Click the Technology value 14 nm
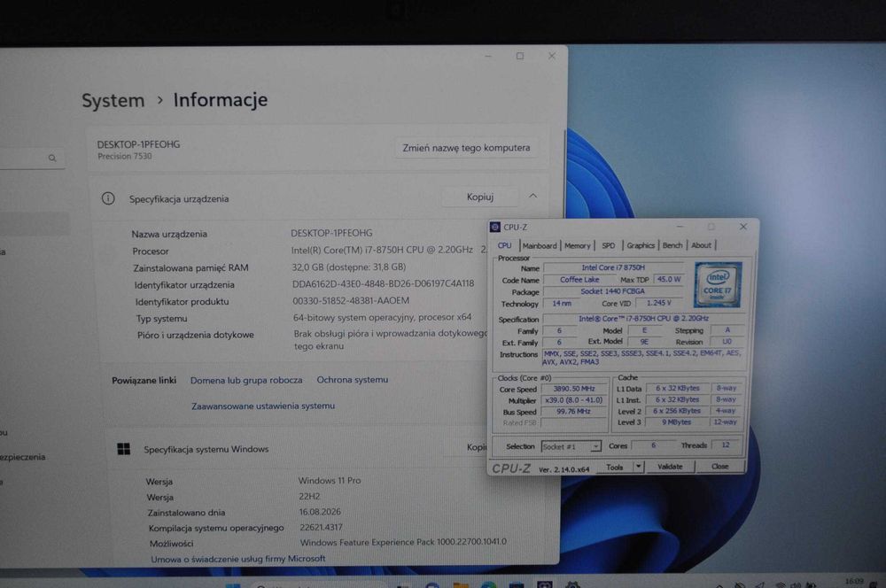This screenshot has width=886, height=588. click(562, 304)
